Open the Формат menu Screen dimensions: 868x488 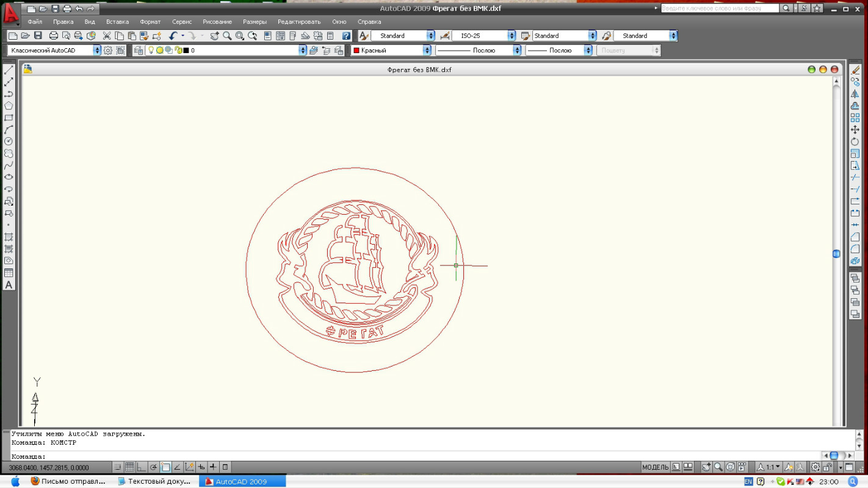tap(150, 21)
